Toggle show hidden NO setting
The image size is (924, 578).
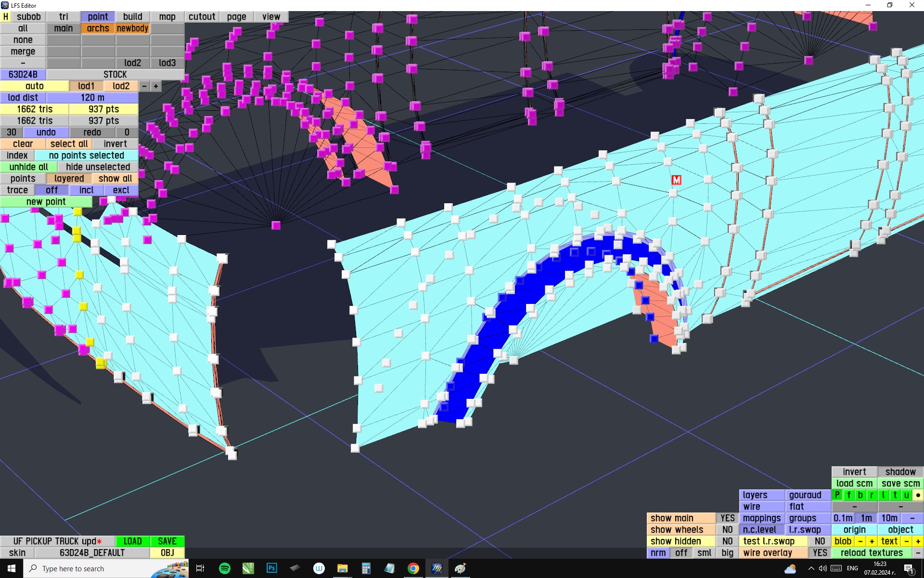[x=727, y=541]
